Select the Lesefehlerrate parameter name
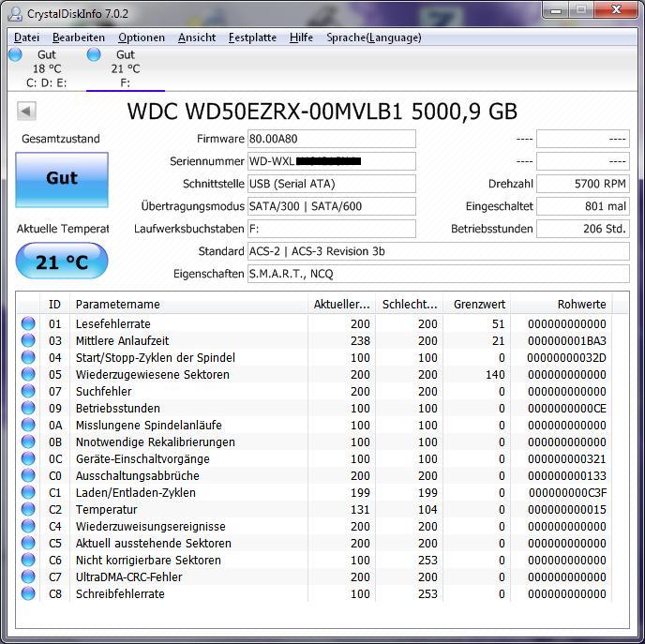The height and width of the screenshot is (644, 645). coord(113,324)
